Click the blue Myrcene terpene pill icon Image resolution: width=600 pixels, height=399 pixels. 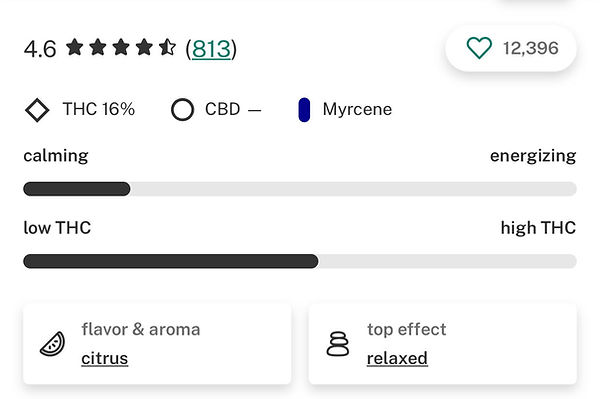tap(304, 110)
